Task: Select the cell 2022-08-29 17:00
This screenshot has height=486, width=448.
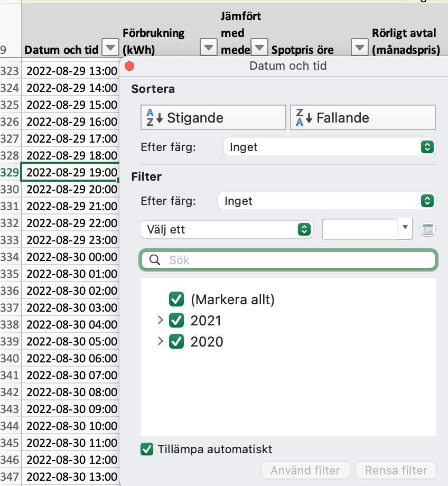Action: (x=71, y=138)
